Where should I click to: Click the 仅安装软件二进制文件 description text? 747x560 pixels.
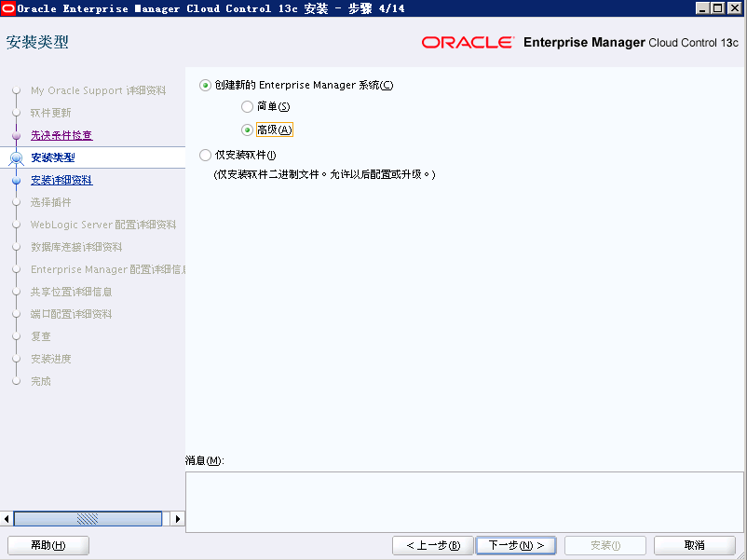click(x=324, y=174)
